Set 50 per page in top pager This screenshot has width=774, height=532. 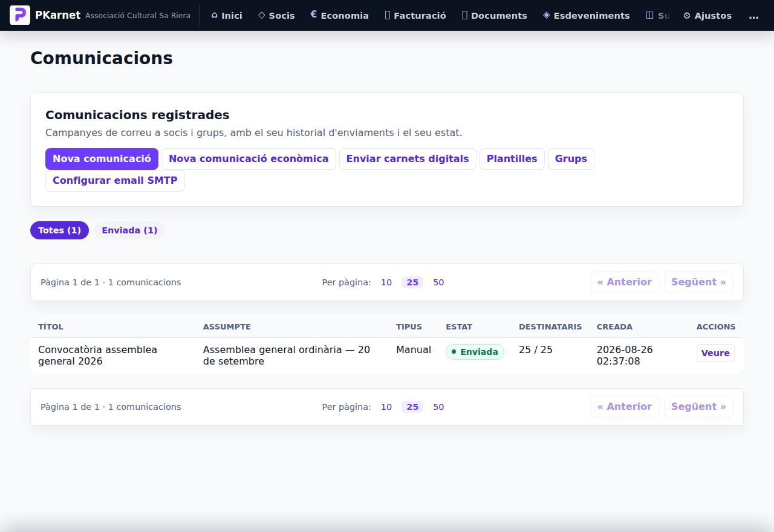coord(438,282)
